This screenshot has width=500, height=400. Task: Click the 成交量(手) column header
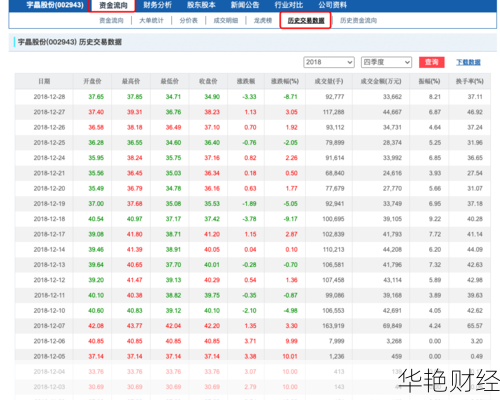329,81
